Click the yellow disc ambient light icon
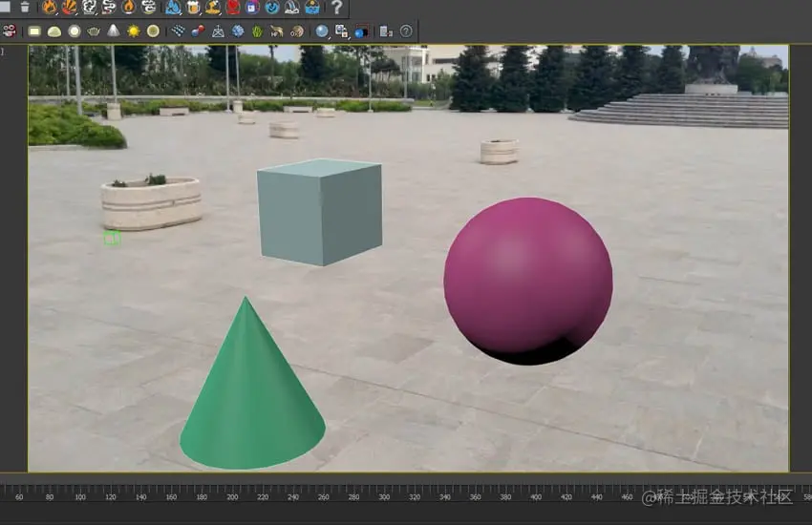 pyautogui.click(x=153, y=31)
